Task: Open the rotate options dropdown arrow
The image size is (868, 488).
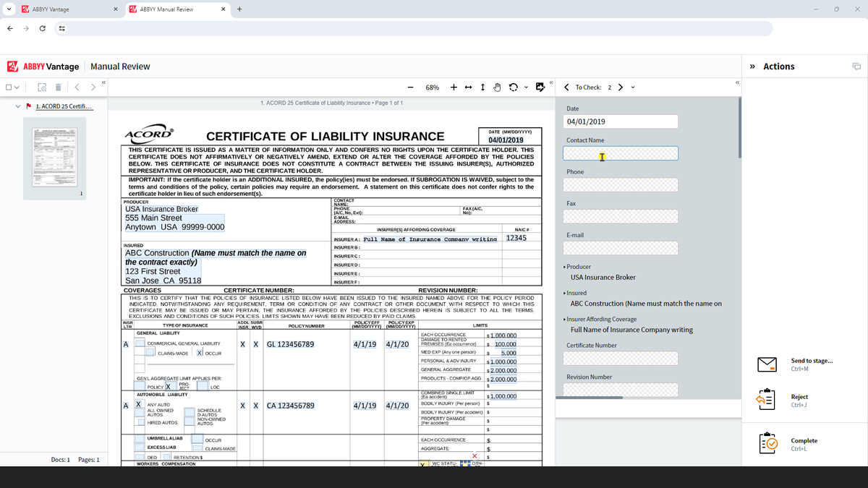Action: (527, 87)
